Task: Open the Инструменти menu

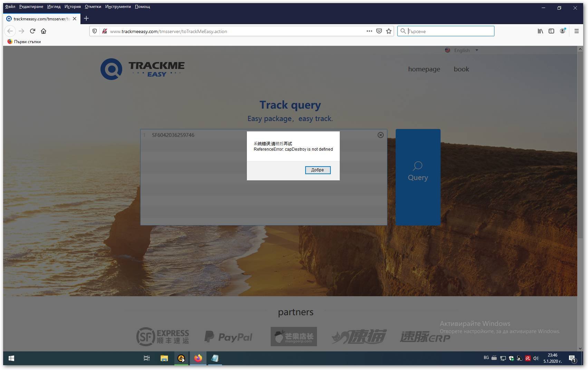Action: pos(118,7)
